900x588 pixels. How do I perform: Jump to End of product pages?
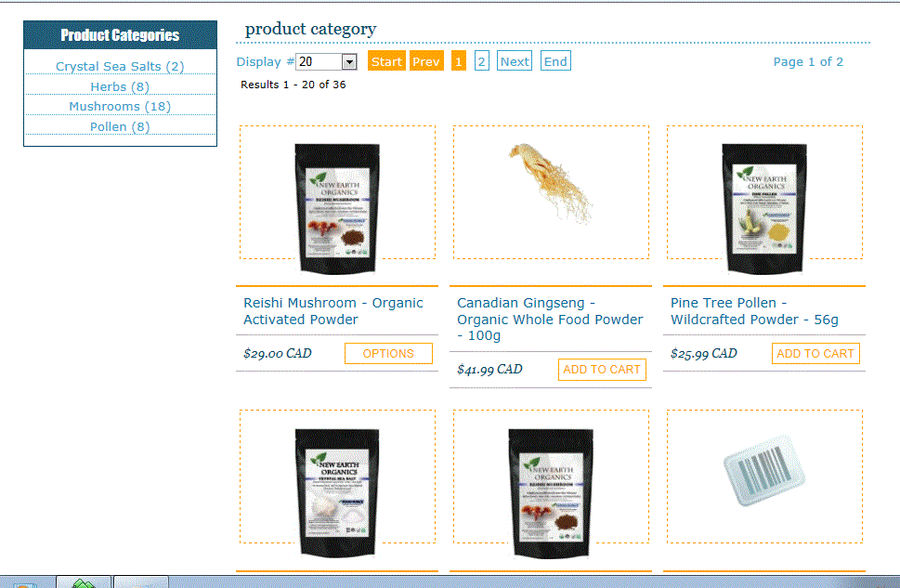[x=555, y=61]
